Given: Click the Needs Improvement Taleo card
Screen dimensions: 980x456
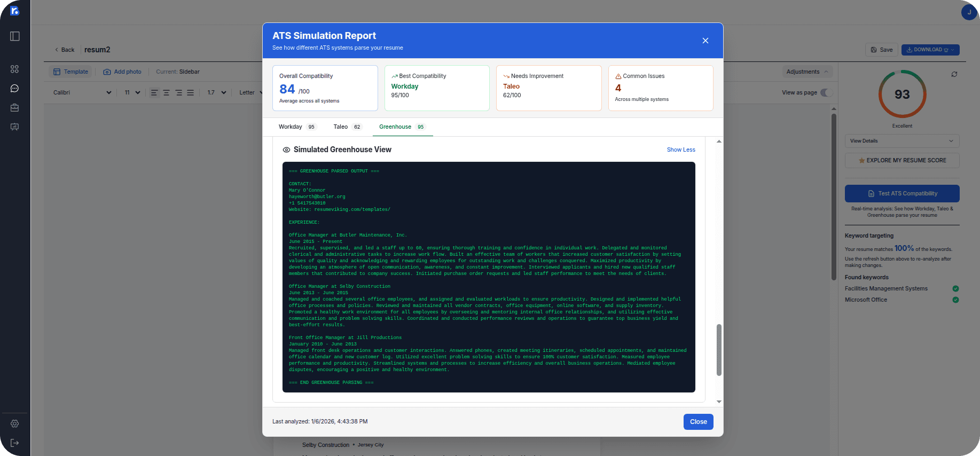Looking at the screenshot, I should coord(548,88).
